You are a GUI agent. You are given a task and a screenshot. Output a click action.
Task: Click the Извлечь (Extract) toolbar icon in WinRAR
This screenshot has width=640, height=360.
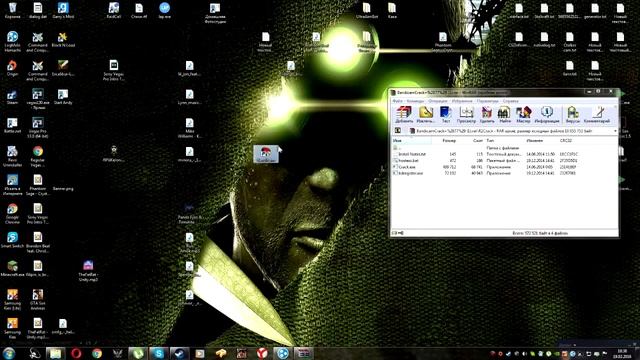425,115
